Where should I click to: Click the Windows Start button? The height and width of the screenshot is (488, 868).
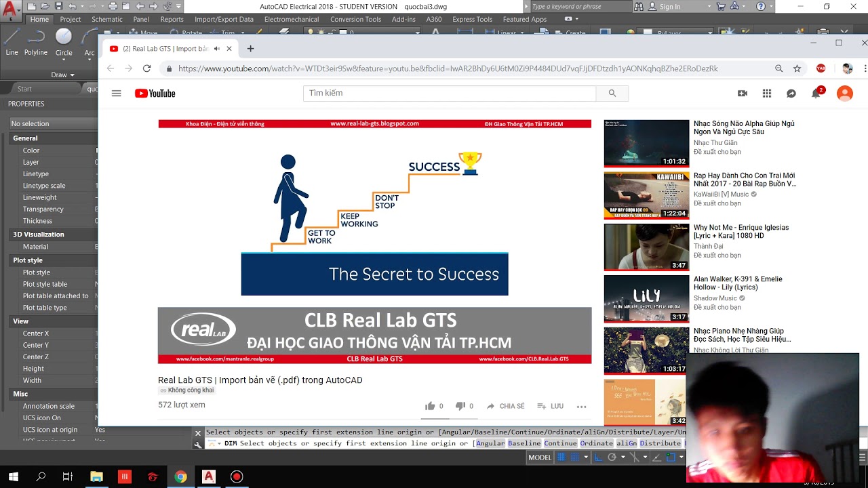coord(13,476)
